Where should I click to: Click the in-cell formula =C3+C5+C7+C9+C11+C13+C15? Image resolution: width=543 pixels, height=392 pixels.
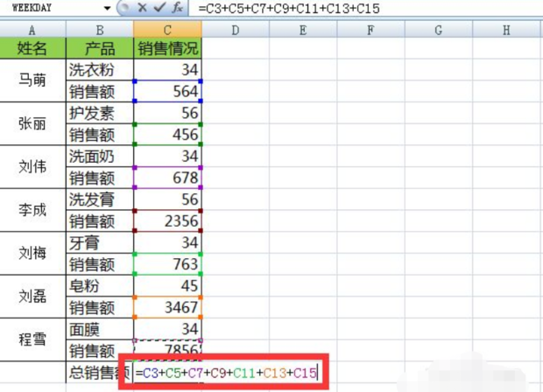click(x=226, y=373)
